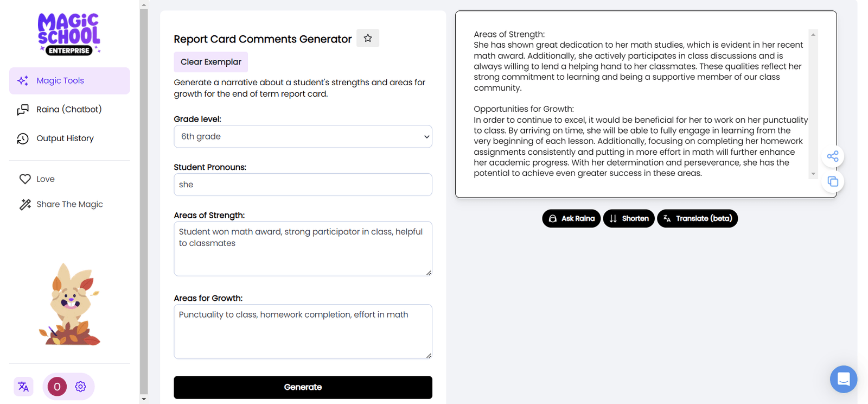Click Clear Exemplar
The height and width of the screenshot is (404, 868).
pos(210,62)
